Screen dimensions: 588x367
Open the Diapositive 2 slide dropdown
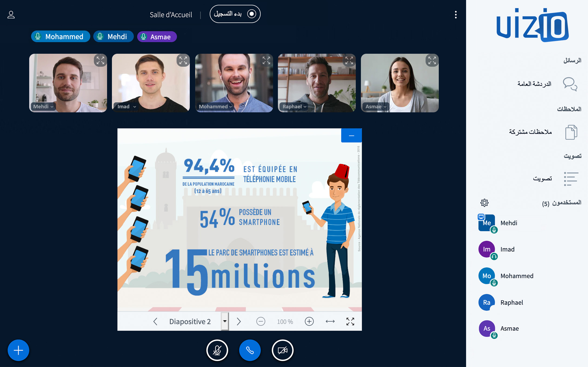click(225, 321)
